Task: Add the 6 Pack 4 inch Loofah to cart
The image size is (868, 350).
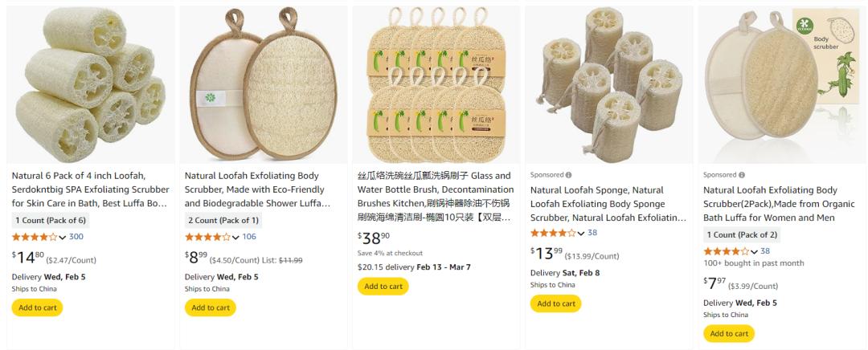Action: click(37, 307)
